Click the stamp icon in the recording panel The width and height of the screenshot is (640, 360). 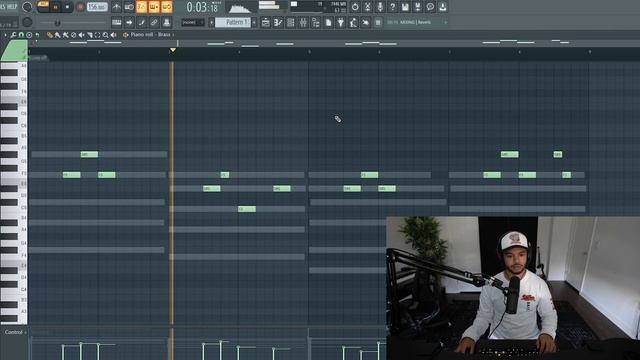click(167, 22)
